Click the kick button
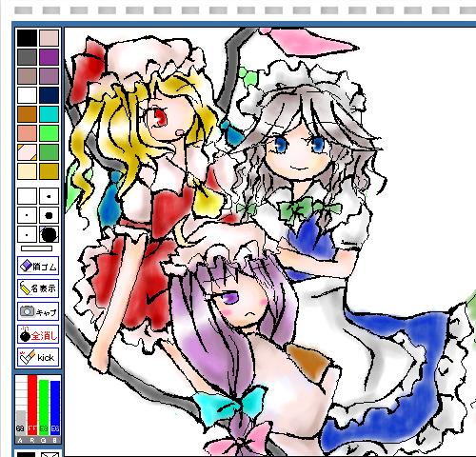The image size is (476, 457). point(38,357)
